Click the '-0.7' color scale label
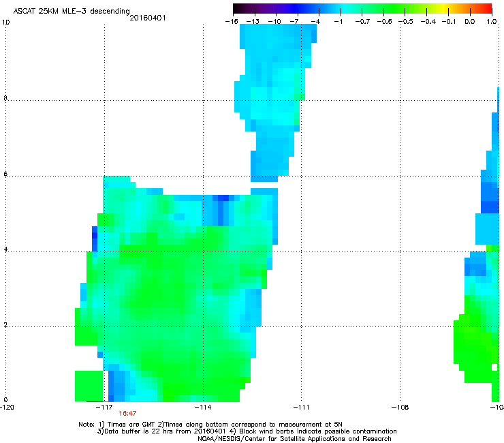The image size is (504, 443). [x=362, y=22]
